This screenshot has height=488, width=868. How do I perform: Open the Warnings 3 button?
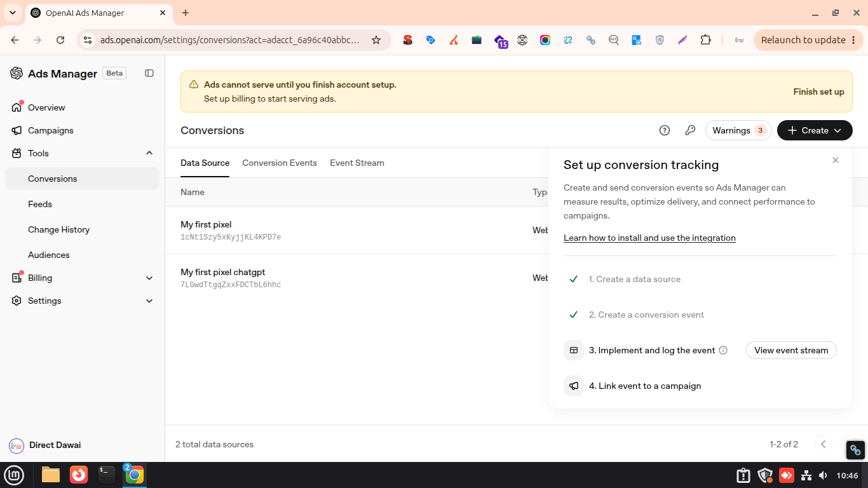pos(738,130)
